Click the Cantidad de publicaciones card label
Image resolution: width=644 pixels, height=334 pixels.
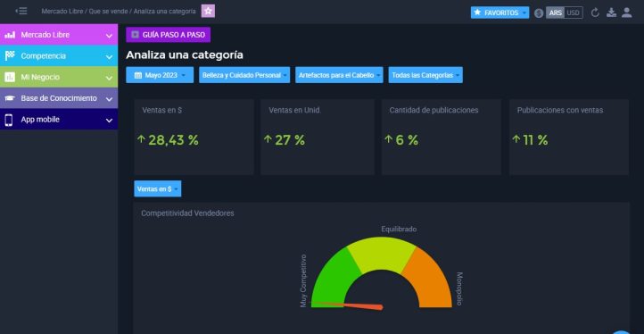point(433,110)
